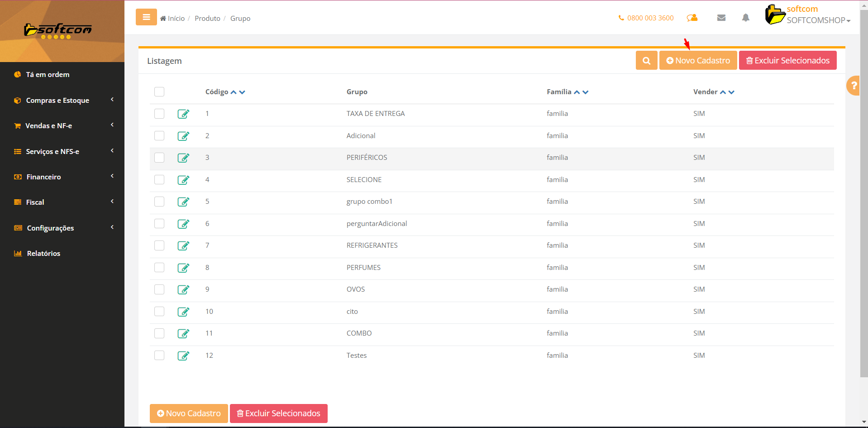This screenshot has height=428, width=868.
Task: Sort Código column ascending
Action: (234, 92)
